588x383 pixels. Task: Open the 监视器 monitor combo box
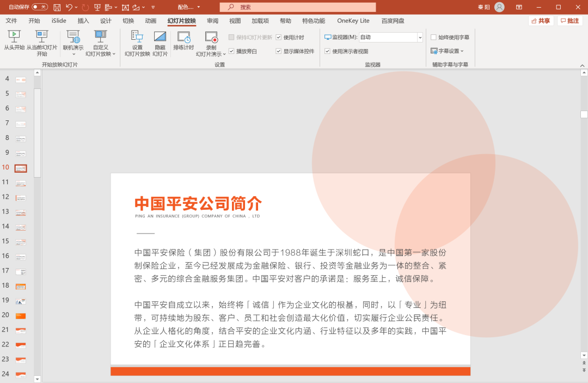click(391, 37)
